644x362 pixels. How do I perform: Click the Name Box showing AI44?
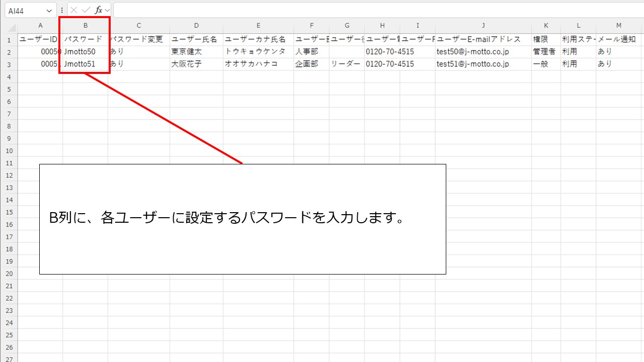click(30, 11)
